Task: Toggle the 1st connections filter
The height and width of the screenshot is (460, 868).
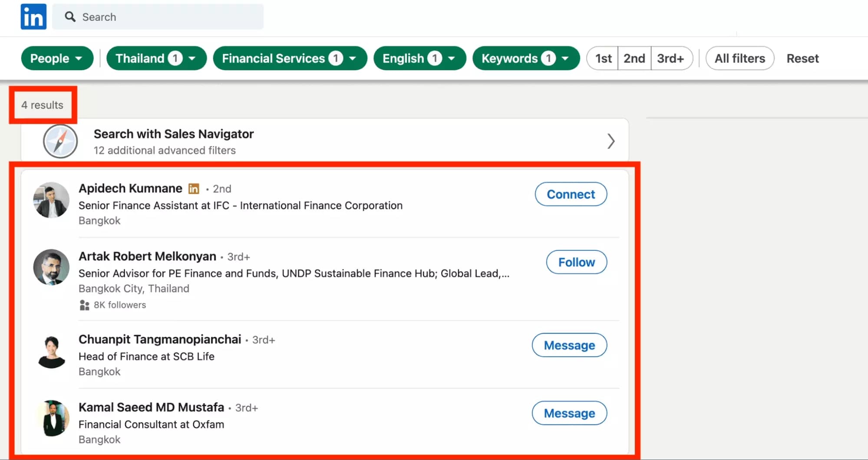Action: (602, 58)
